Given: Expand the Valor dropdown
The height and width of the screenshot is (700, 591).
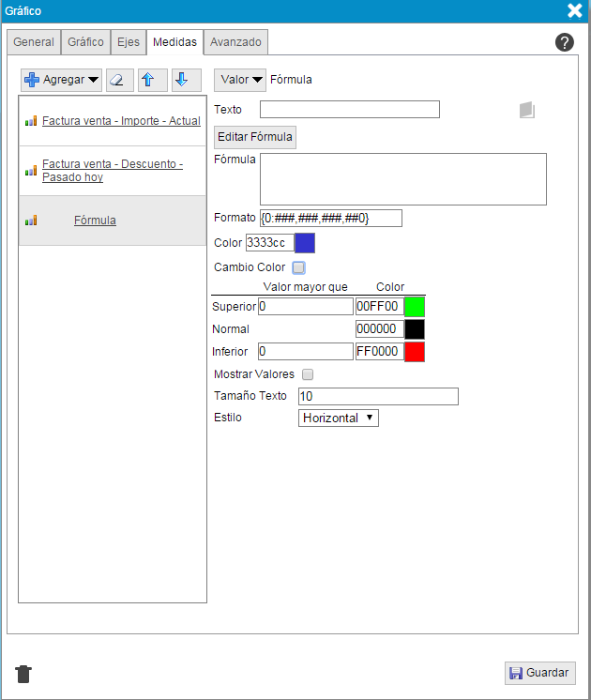Looking at the screenshot, I should pos(240,80).
